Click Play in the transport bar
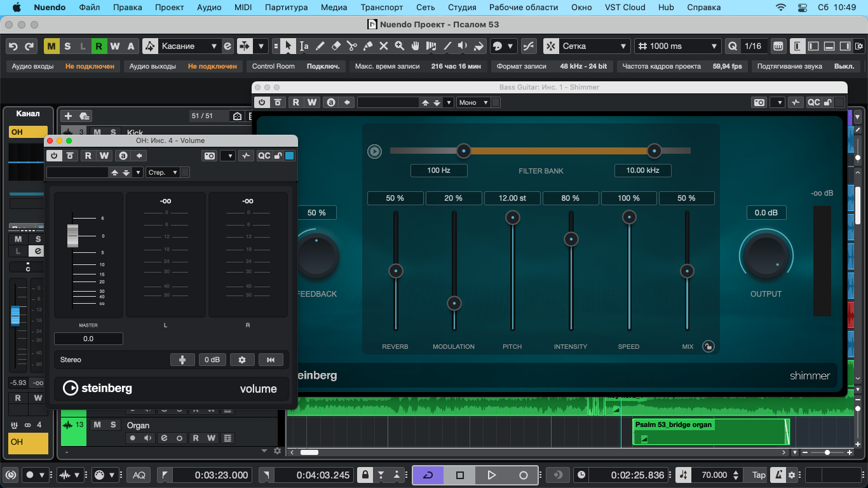Viewport: 868px width, 488px height. click(491, 475)
